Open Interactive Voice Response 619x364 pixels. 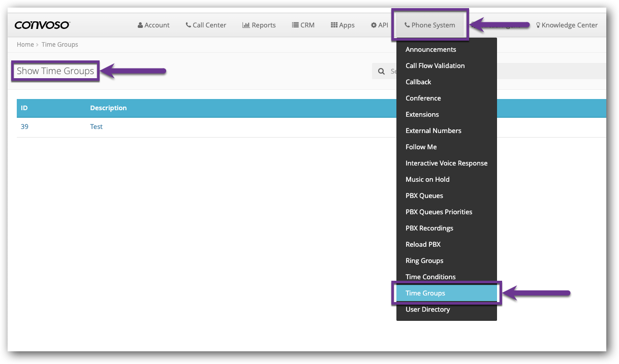(x=446, y=163)
